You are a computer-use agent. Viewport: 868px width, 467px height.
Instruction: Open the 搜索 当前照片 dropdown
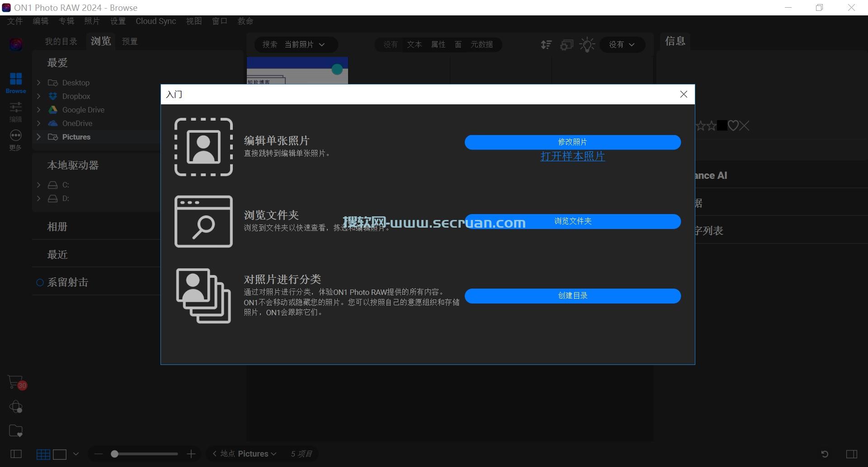[x=296, y=45]
